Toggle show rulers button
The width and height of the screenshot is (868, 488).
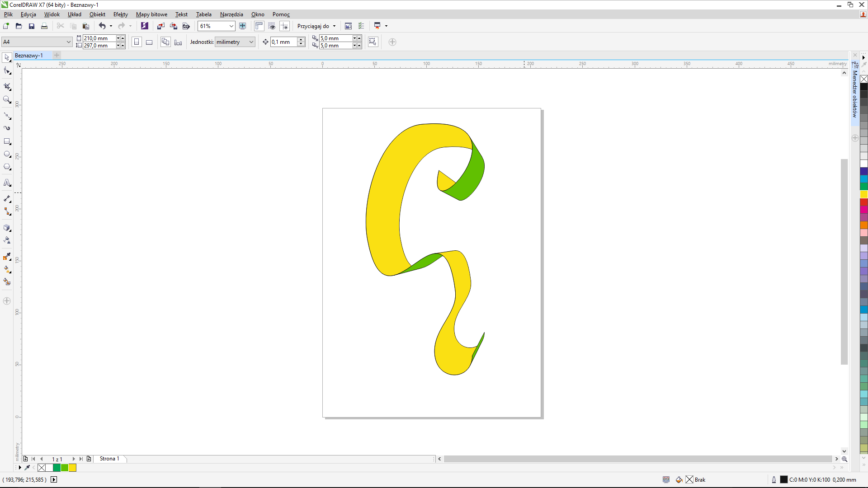259,26
